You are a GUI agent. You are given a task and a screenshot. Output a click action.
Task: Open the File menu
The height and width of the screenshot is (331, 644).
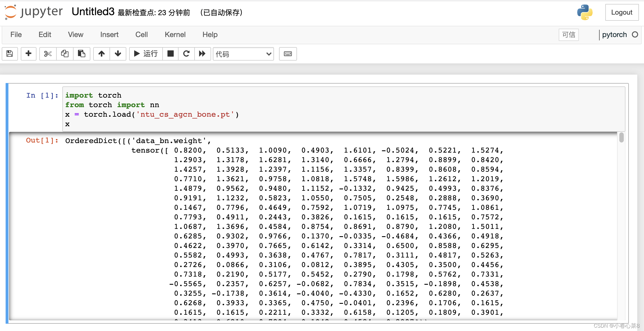(x=16, y=35)
